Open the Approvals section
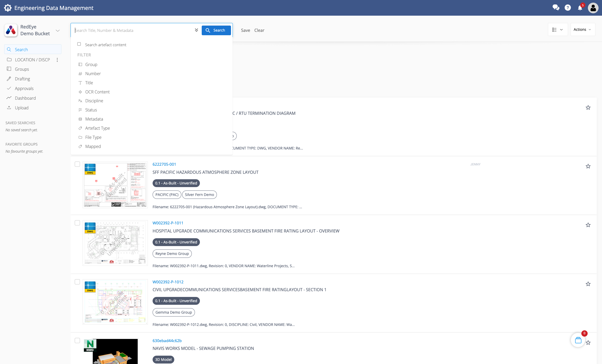This screenshot has height=364, width=602. tap(24, 88)
